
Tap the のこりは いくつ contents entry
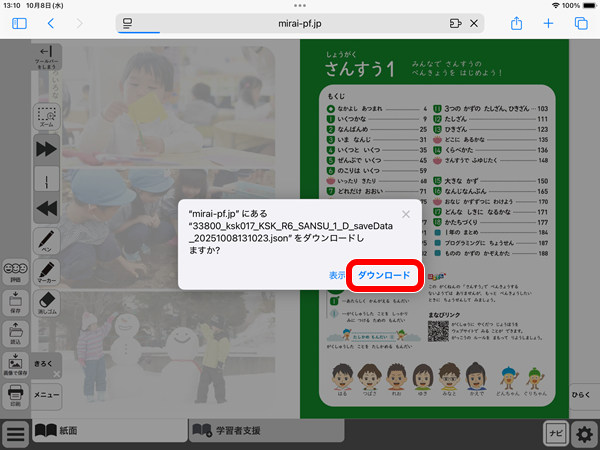tap(377, 171)
